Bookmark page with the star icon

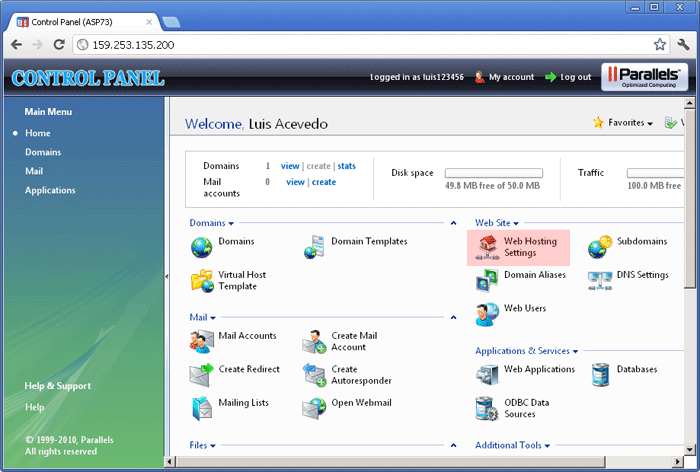(660, 45)
